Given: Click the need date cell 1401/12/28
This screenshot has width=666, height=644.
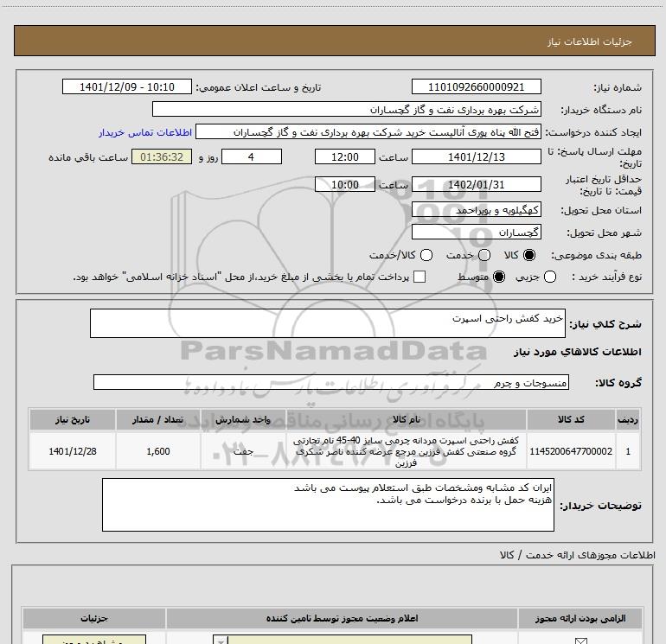Looking at the screenshot, I should 73,451.
